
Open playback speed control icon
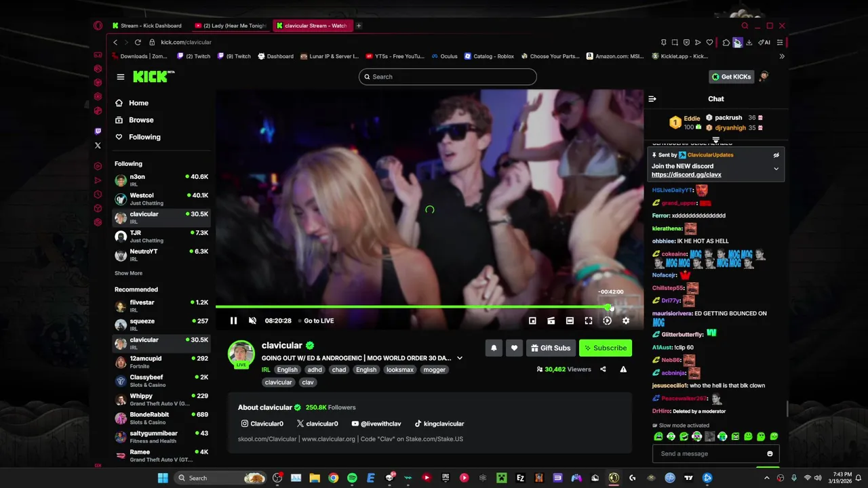pyautogui.click(x=607, y=321)
